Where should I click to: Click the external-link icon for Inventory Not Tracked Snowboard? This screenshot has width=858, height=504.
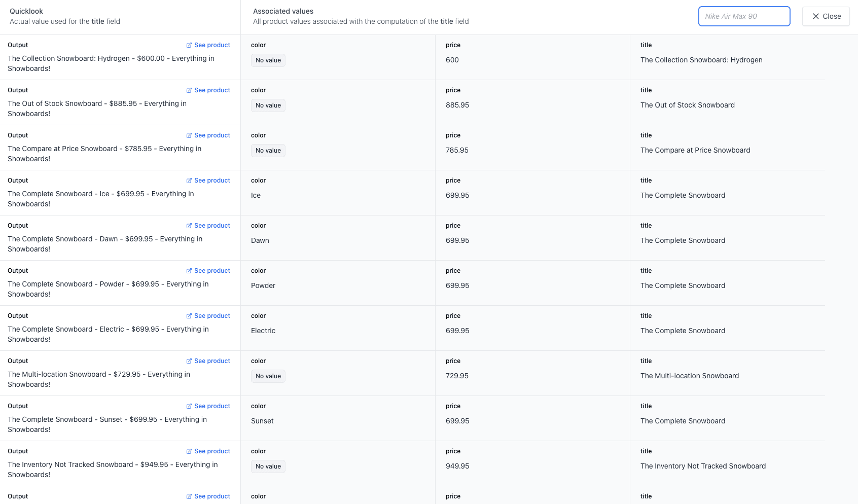[x=189, y=451]
